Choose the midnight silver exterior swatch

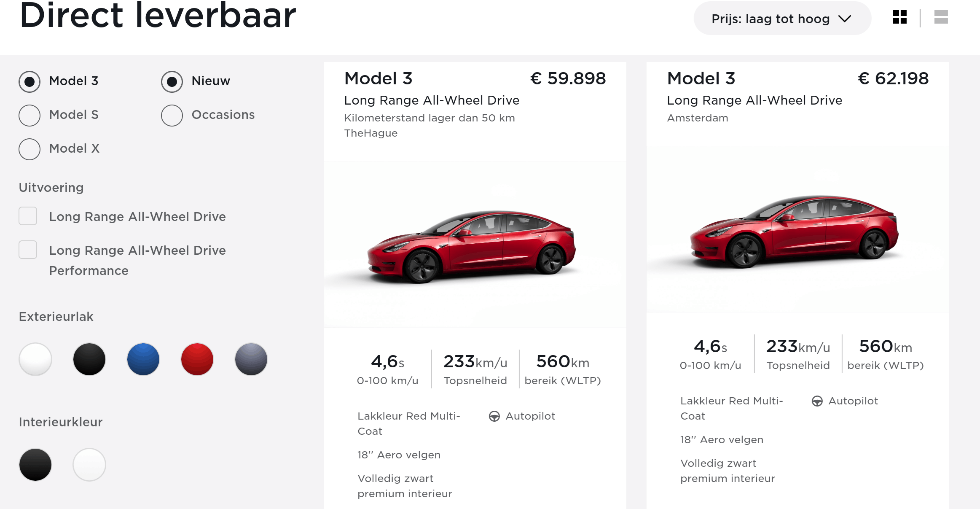point(251,359)
